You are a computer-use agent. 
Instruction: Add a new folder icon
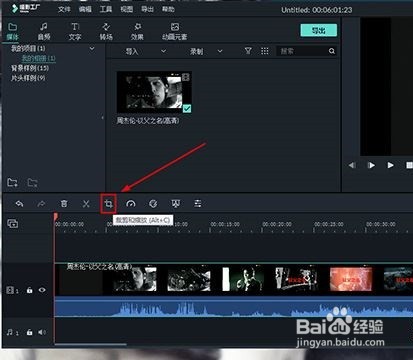[x=12, y=182]
